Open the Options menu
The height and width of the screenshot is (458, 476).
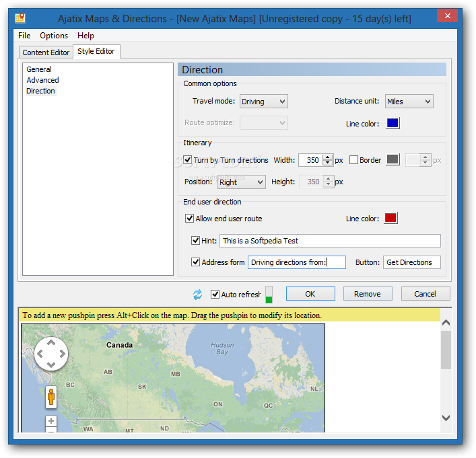coord(54,36)
